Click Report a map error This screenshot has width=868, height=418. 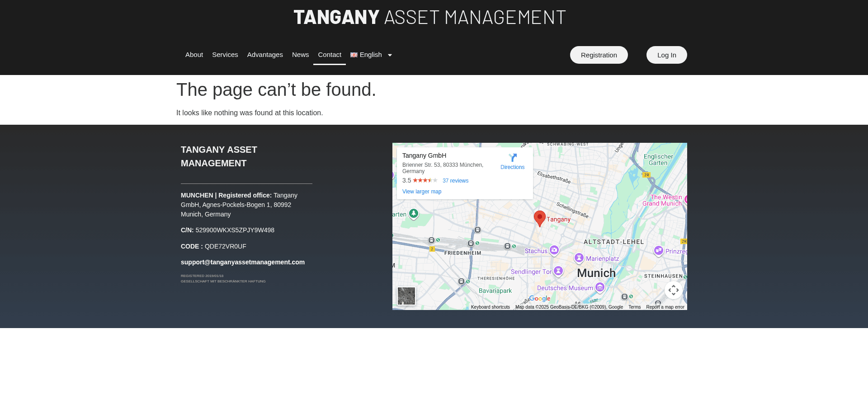click(665, 307)
